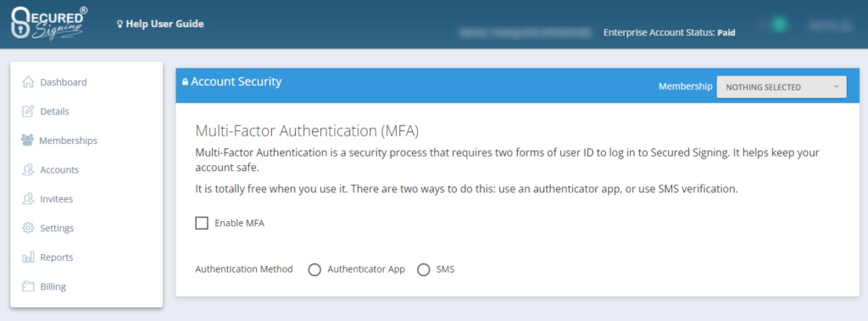Click the Account Security lock icon
The width and height of the screenshot is (868, 321).
[x=185, y=82]
